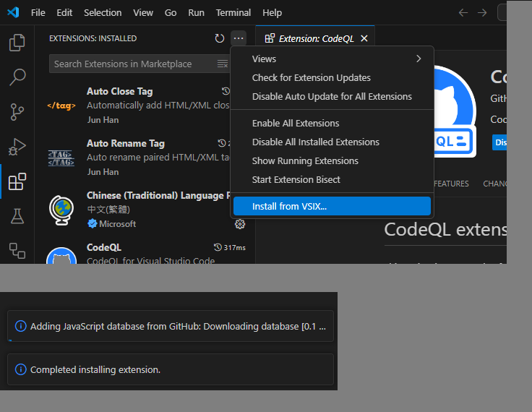Open the Run and Debug view

pyautogui.click(x=17, y=147)
